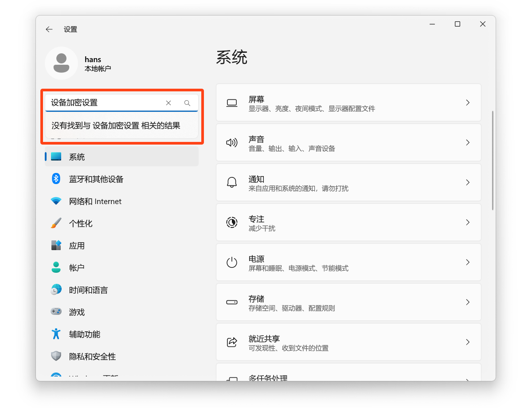
Task: Click the Wi-Fi icon next to 网络和 Internet
Action: click(56, 201)
